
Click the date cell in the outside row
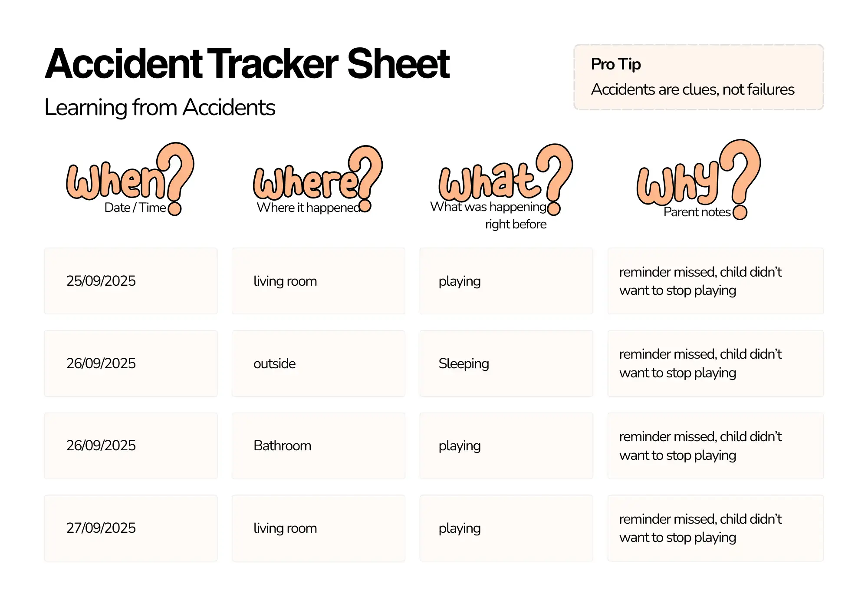pos(131,363)
